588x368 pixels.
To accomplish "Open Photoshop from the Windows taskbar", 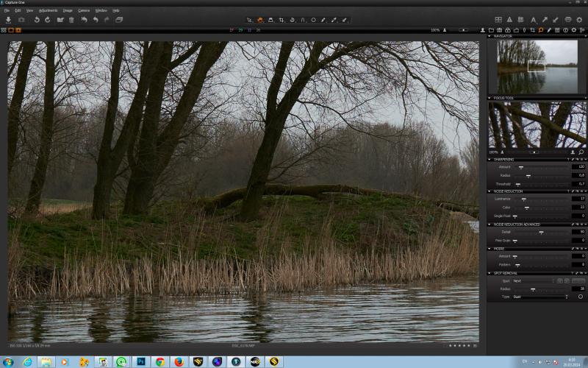I will click(141, 361).
